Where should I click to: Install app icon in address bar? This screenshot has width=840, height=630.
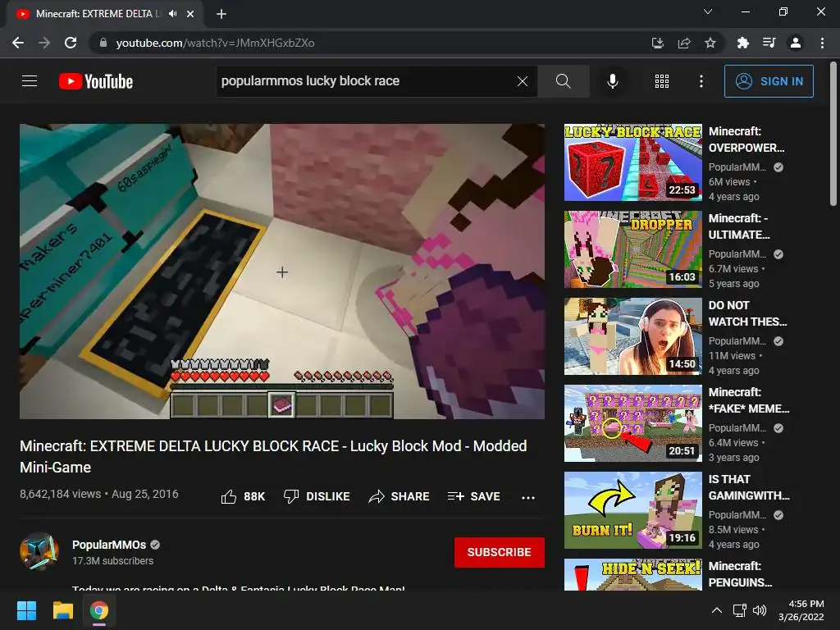657,43
